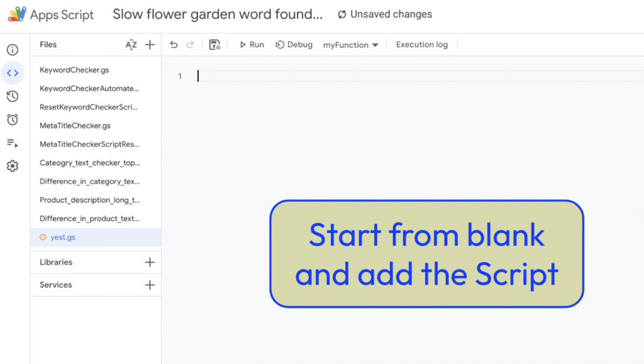Open the Executions list icon

[13, 143]
